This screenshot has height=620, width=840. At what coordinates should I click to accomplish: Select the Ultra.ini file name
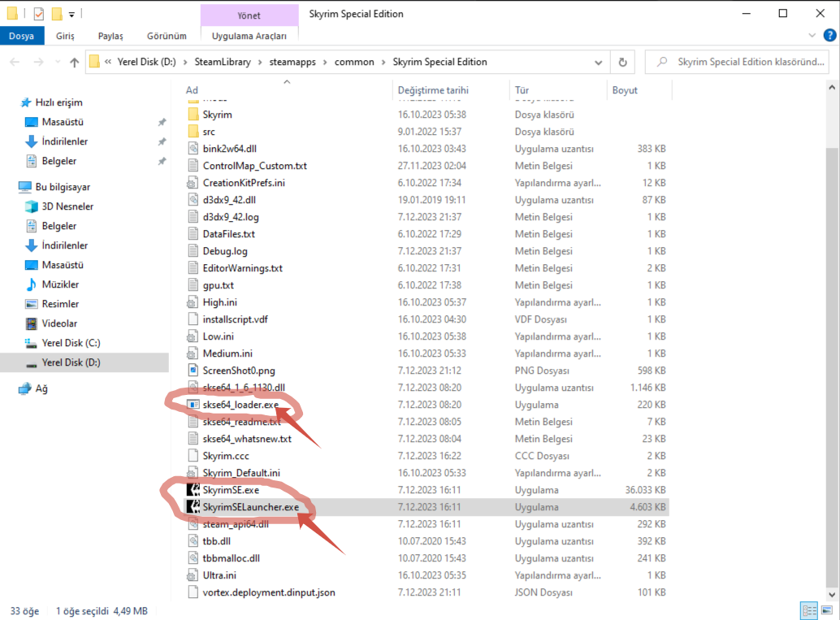pos(219,575)
